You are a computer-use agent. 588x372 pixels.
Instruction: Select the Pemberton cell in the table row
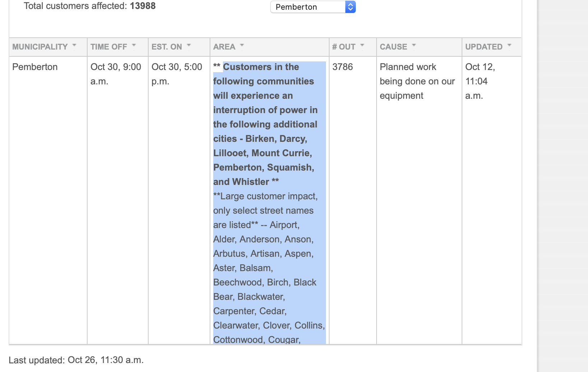click(x=35, y=67)
